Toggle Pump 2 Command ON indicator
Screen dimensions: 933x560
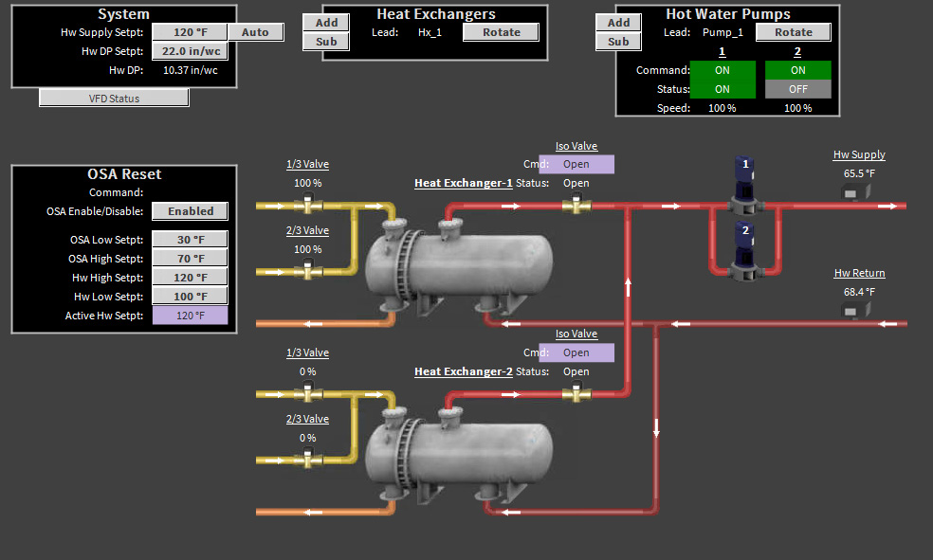[797, 70]
